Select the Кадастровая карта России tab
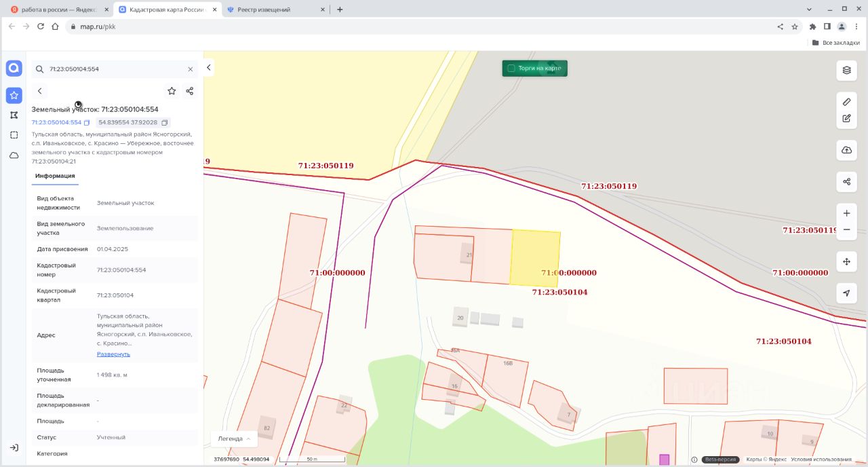The height and width of the screenshot is (467, 868). [x=167, y=10]
